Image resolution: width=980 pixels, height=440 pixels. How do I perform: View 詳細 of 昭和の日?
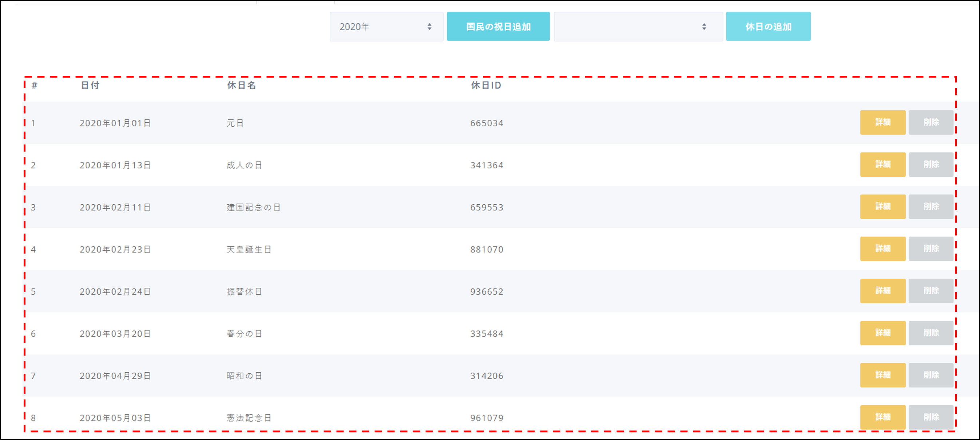tap(882, 375)
